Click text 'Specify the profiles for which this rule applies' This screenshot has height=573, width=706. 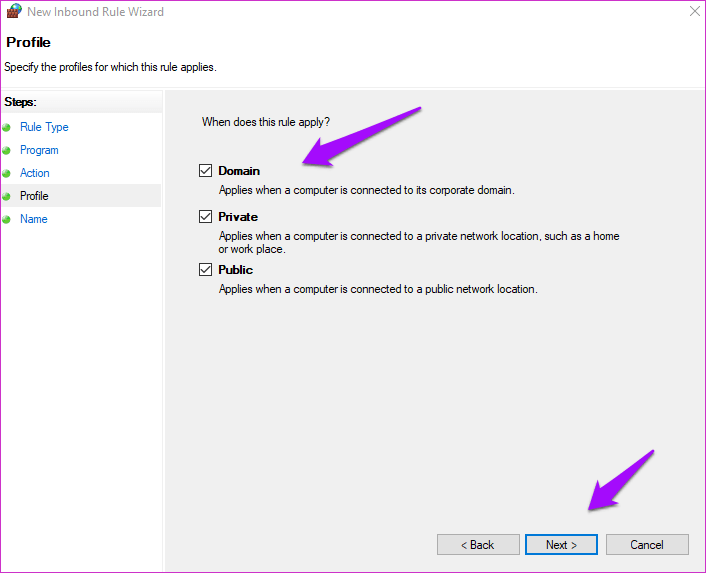(x=110, y=67)
